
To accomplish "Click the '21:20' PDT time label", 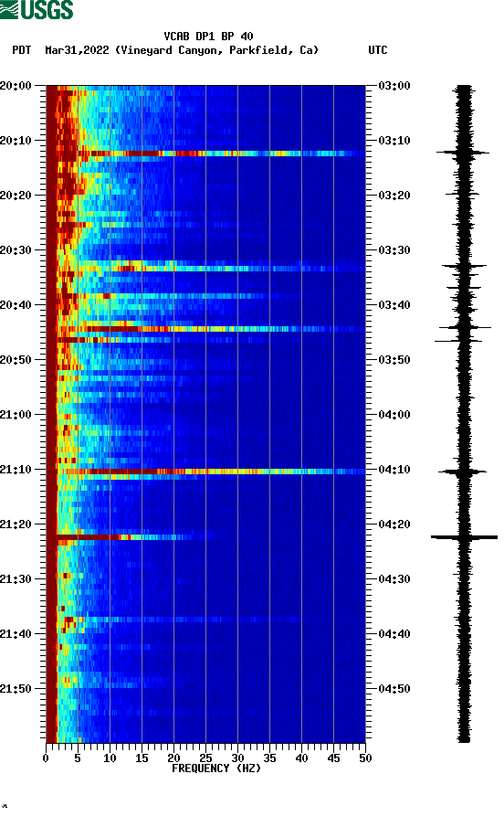I will pos(16,525).
